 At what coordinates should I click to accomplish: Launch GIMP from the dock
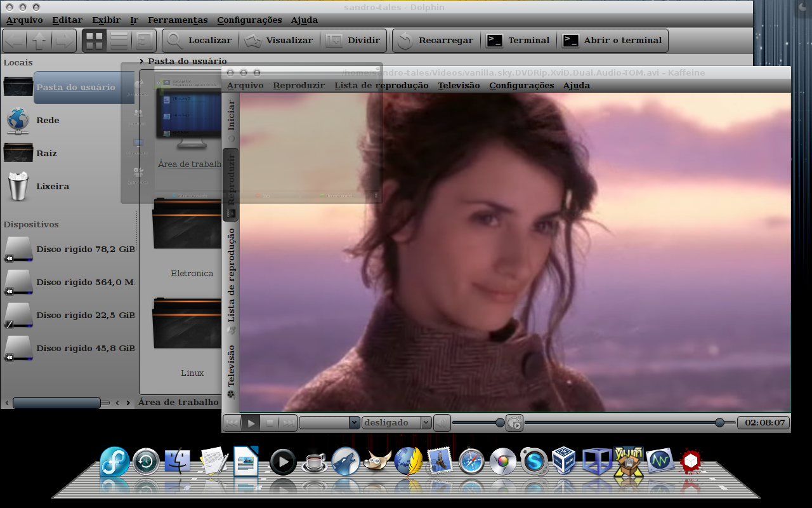379,462
